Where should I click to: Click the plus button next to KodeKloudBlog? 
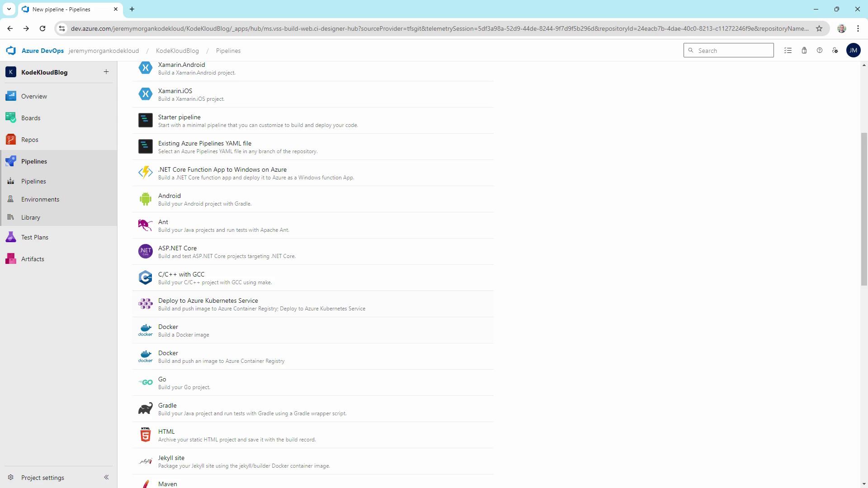[x=106, y=72]
